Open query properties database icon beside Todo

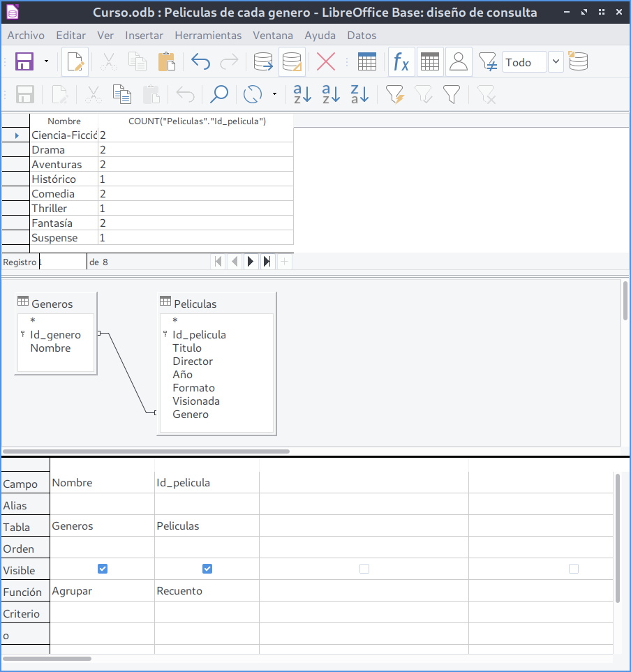pyautogui.click(x=578, y=61)
